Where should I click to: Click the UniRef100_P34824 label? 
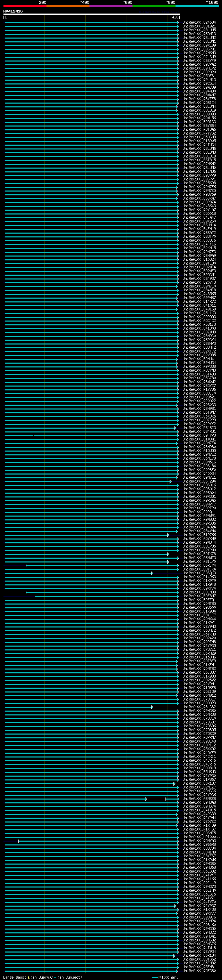tap(199, 527)
